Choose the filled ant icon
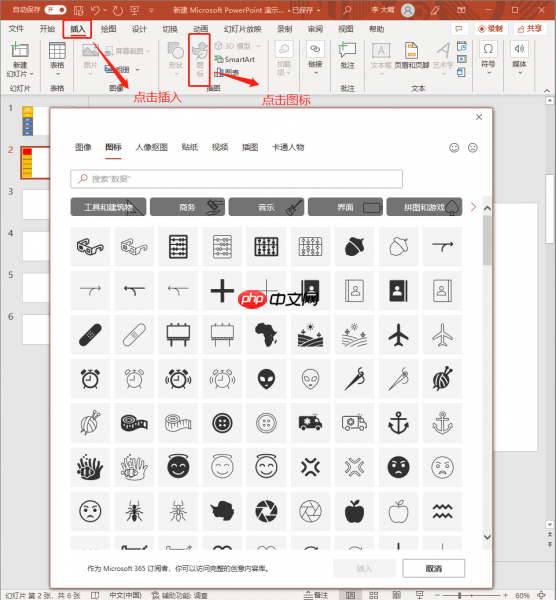Screen dimensions: 556x600 click(x=134, y=511)
